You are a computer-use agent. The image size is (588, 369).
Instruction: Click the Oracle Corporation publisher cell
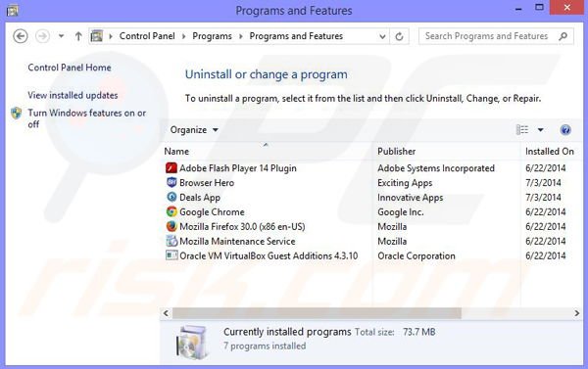416,255
